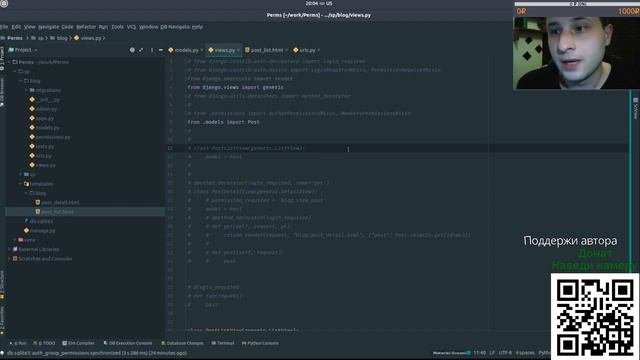640x360 pixels.
Task: Click the LF line separator widget
Action: (x=492, y=353)
